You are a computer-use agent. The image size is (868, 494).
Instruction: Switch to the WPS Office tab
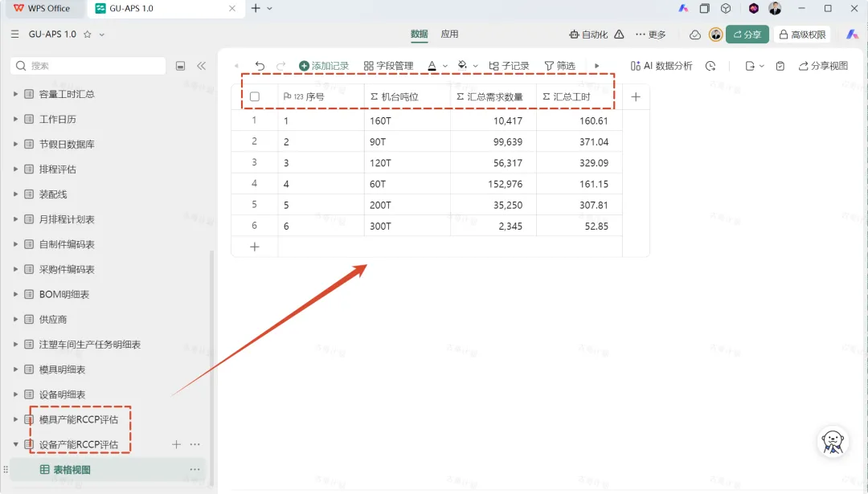(42, 8)
